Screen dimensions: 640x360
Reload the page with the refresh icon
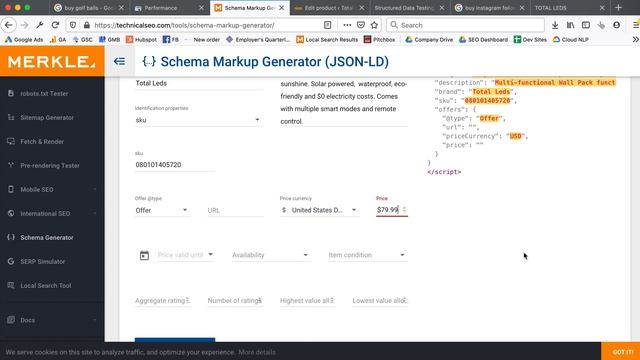click(x=56, y=25)
